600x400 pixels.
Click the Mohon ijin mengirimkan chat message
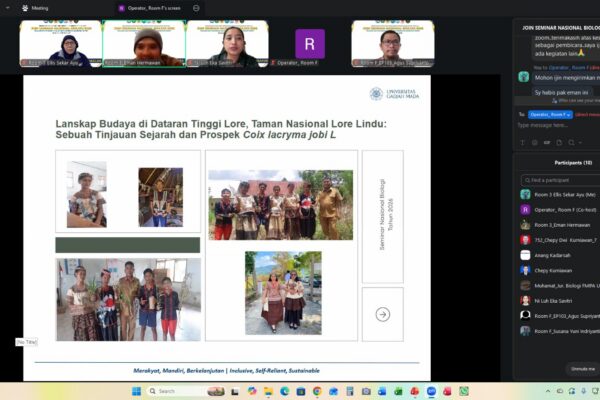(566, 78)
